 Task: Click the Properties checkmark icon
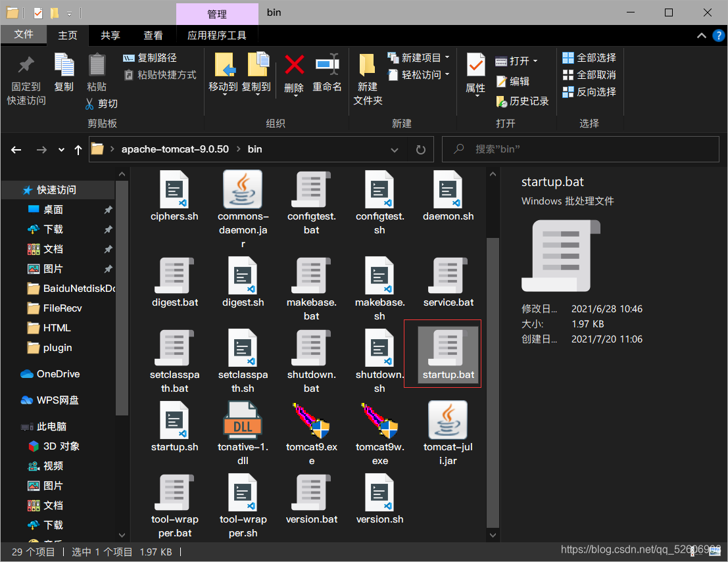pos(475,65)
